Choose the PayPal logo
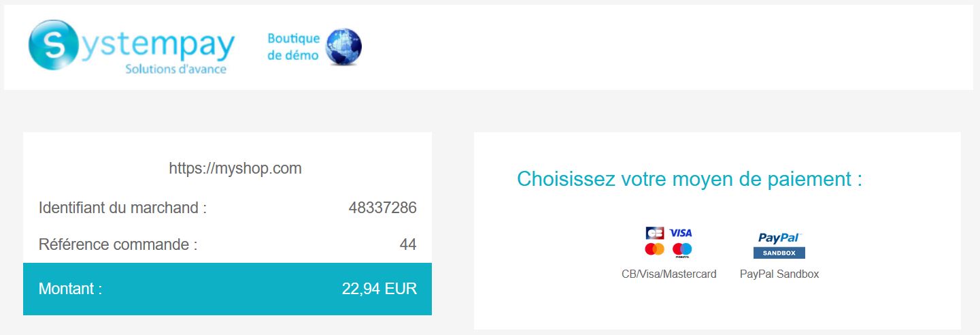The height and width of the screenshot is (335, 980). tap(779, 238)
